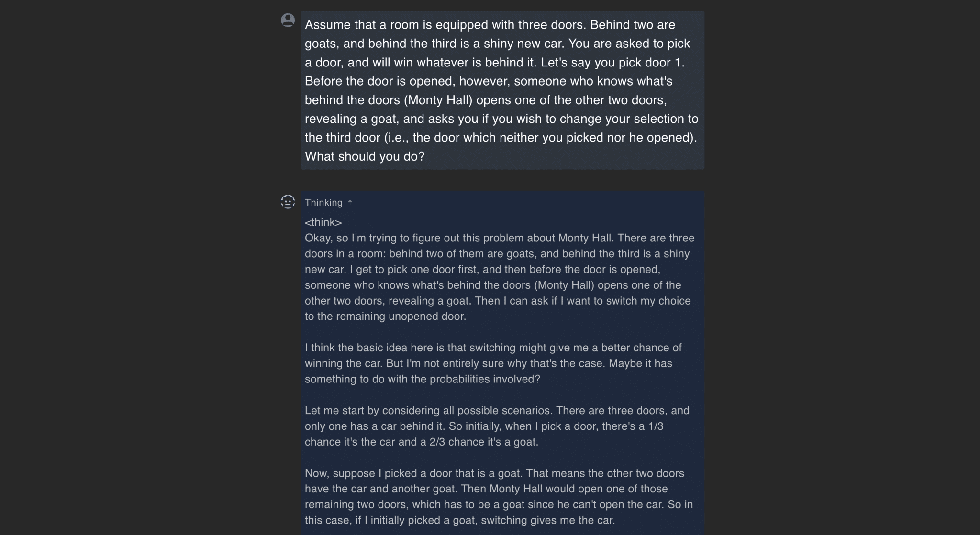Click paragraph starting 'Now, suppose I picked'

pos(498,496)
